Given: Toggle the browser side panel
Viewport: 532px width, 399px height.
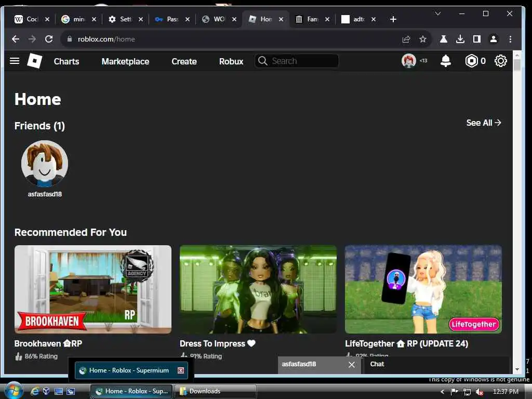Looking at the screenshot, I should click(477, 39).
